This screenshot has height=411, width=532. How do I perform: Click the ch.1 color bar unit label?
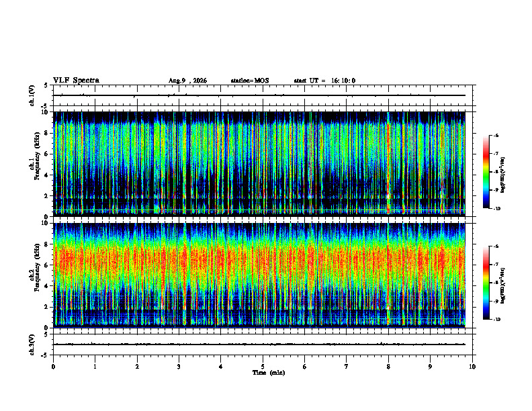503,175
